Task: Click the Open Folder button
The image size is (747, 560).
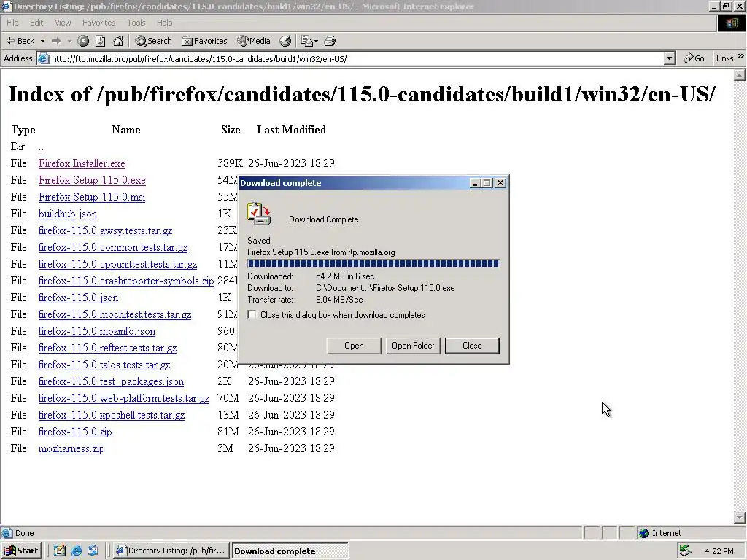Action: (x=413, y=346)
